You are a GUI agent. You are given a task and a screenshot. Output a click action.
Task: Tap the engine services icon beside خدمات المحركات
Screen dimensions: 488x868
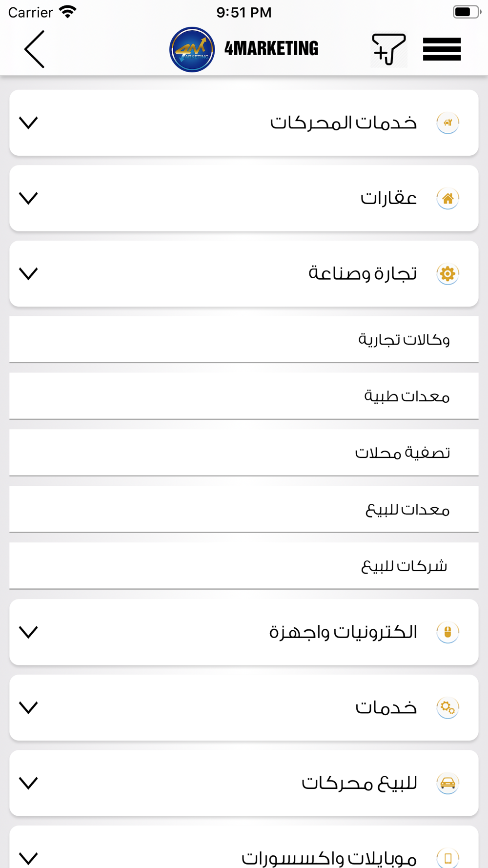(x=447, y=123)
